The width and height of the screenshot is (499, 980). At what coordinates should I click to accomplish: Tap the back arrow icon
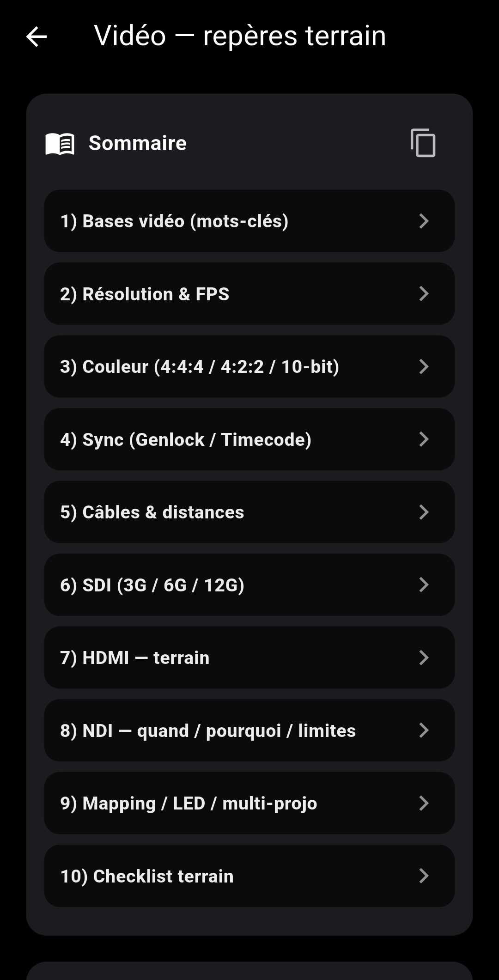37,37
